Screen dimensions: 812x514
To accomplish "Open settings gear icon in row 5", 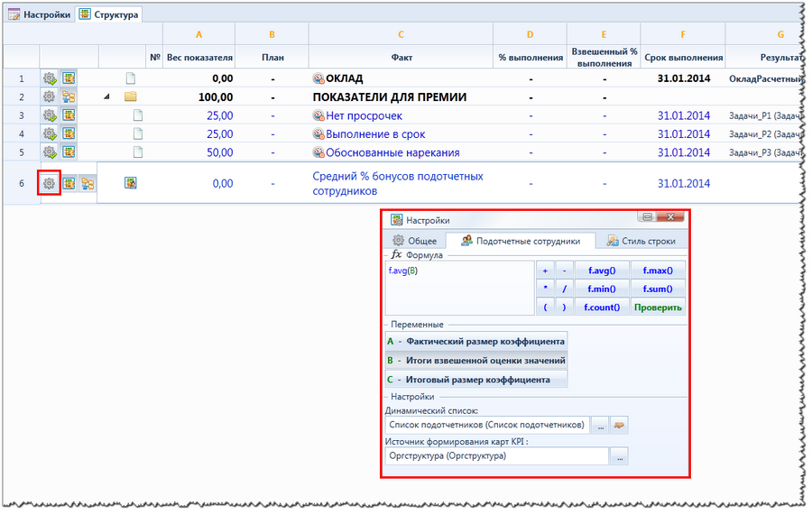I will click(50, 152).
